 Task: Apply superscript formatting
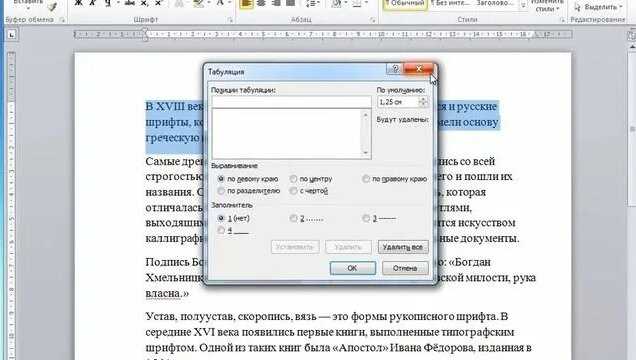click(x=158, y=3)
